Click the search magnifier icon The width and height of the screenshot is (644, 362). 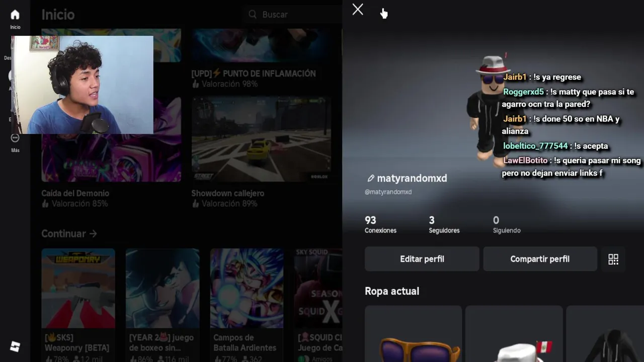[x=253, y=15]
